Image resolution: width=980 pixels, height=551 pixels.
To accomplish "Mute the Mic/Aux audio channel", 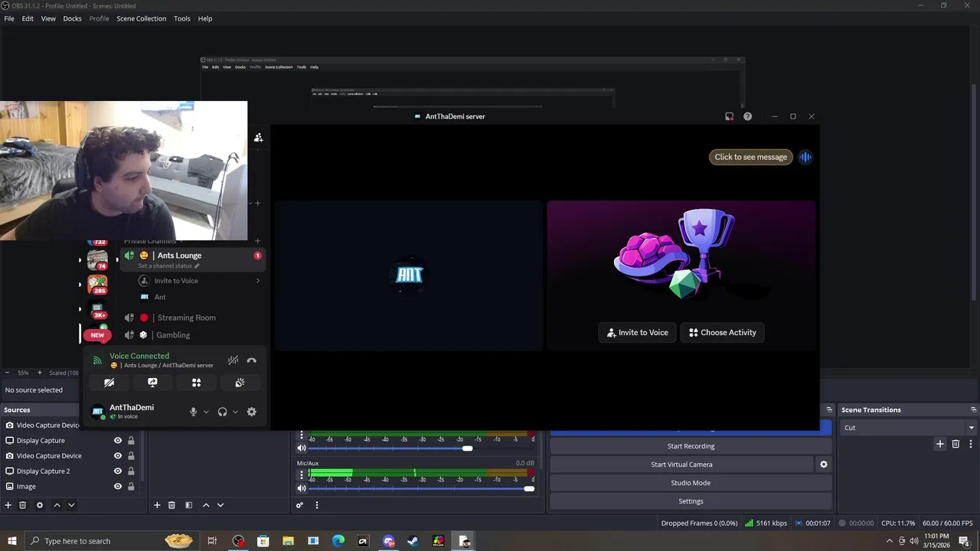I will click(x=302, y=488).
